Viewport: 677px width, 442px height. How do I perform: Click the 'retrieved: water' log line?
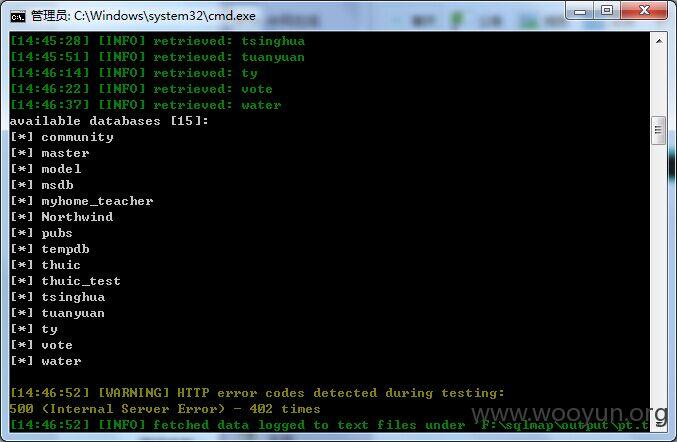146,105
